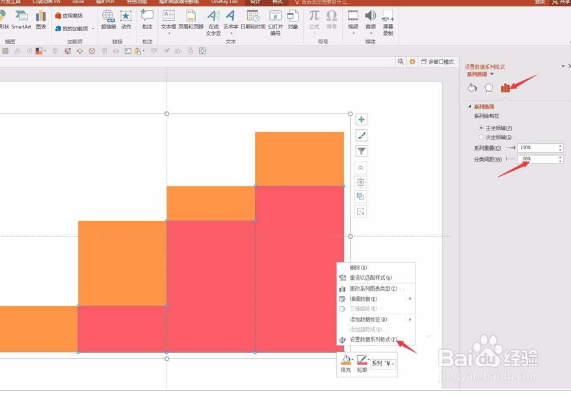Click the Chart Elements plus button
571x396 pixels.
tap(361, 119)
